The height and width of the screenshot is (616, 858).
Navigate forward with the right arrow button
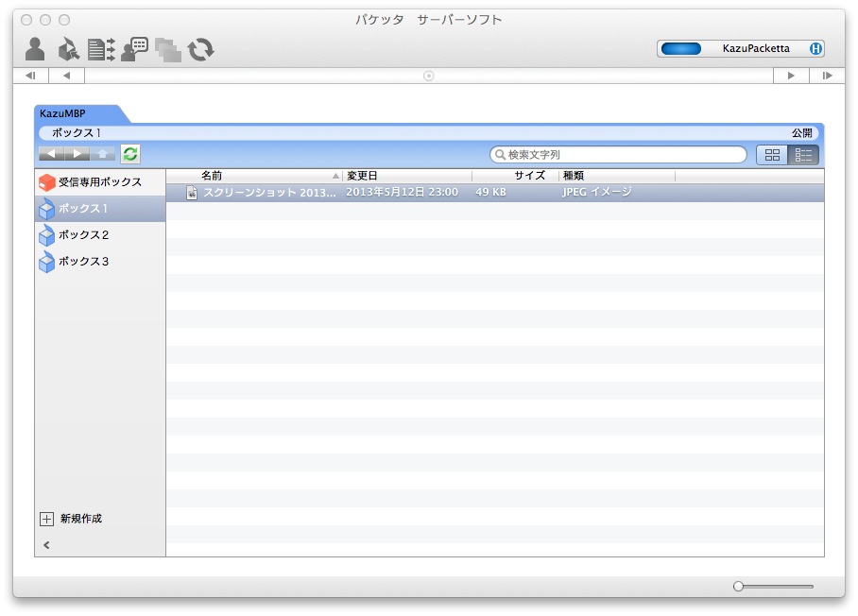point(77,154)
